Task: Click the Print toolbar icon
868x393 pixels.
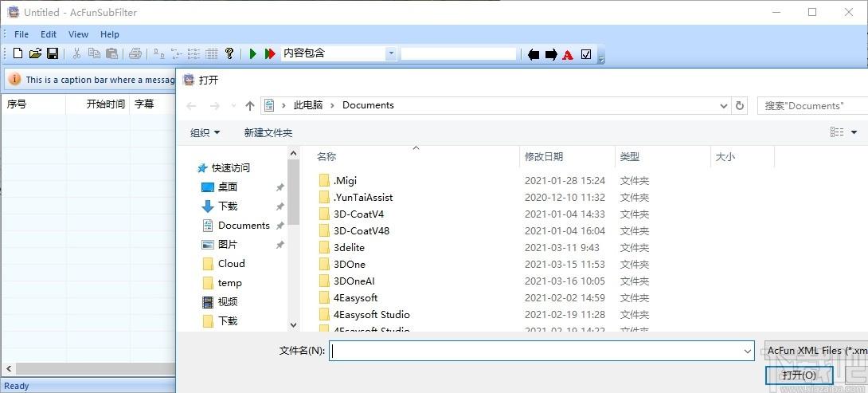Action: [135, 53]
